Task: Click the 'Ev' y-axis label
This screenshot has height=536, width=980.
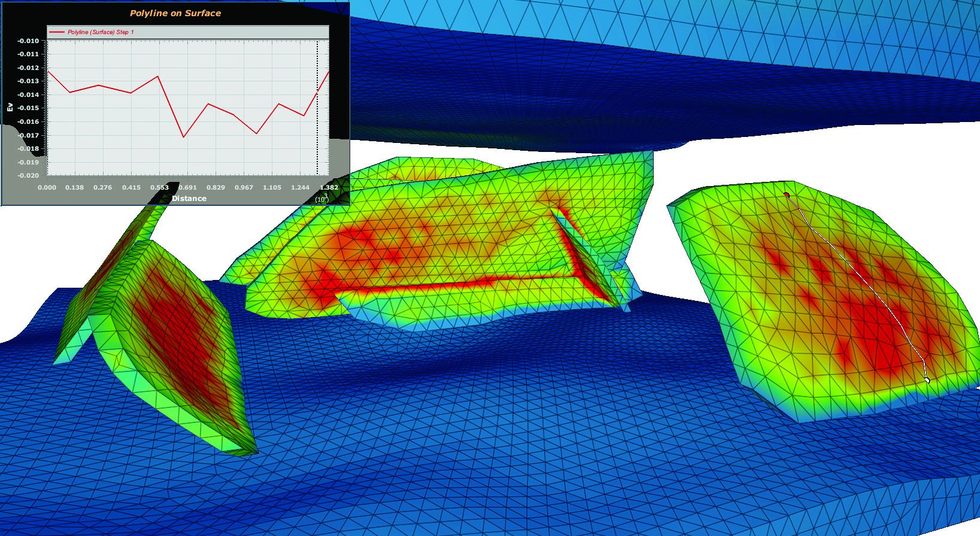Action: [10, 107]
